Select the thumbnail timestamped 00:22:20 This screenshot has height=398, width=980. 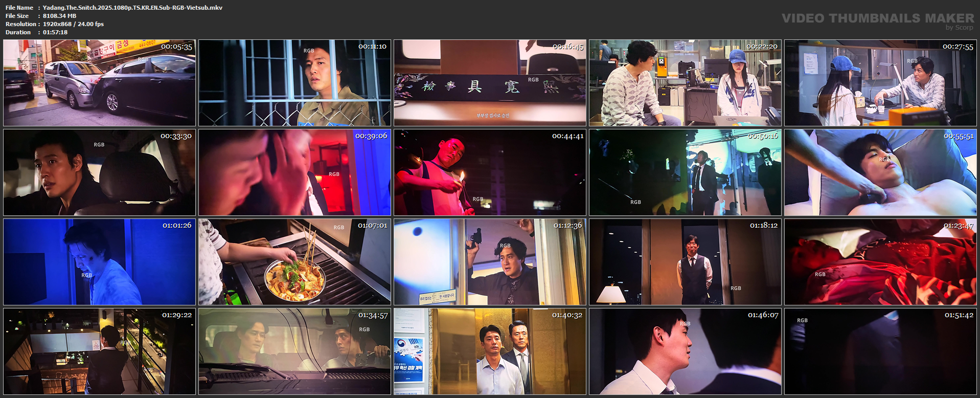click(x=685, y=83)
